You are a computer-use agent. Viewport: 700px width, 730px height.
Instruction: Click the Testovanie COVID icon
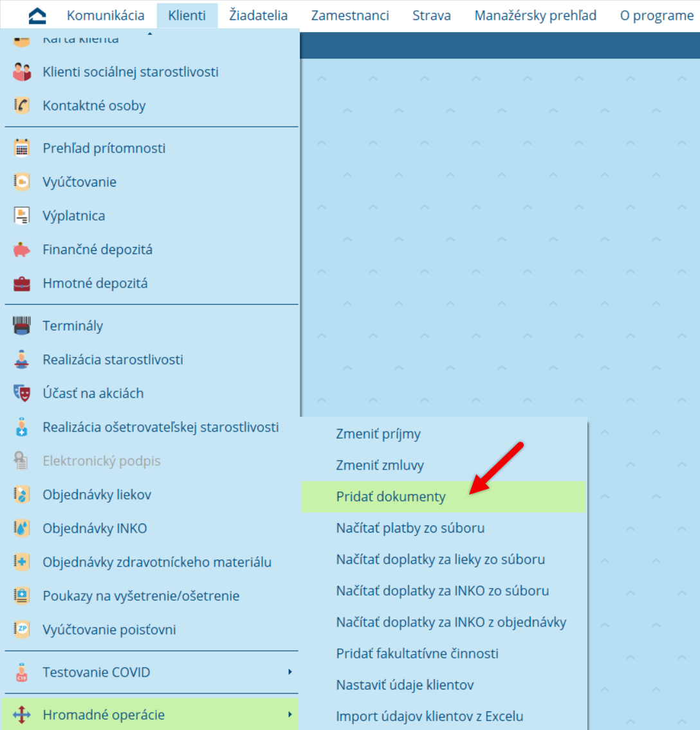click(21, 672)
